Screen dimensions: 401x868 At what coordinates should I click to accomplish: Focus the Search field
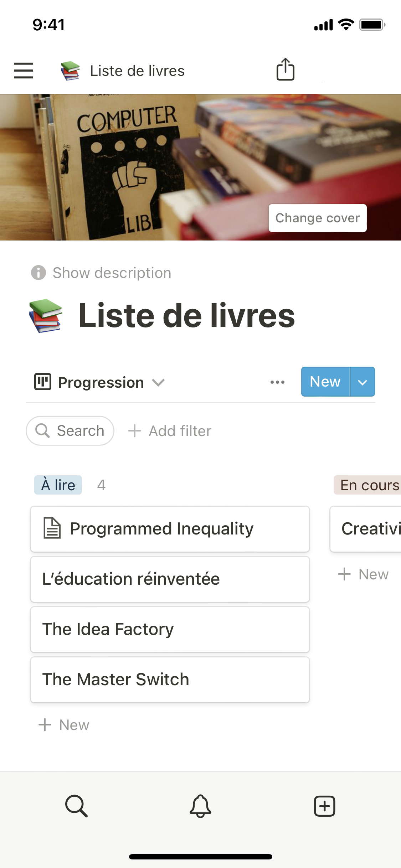70,431
